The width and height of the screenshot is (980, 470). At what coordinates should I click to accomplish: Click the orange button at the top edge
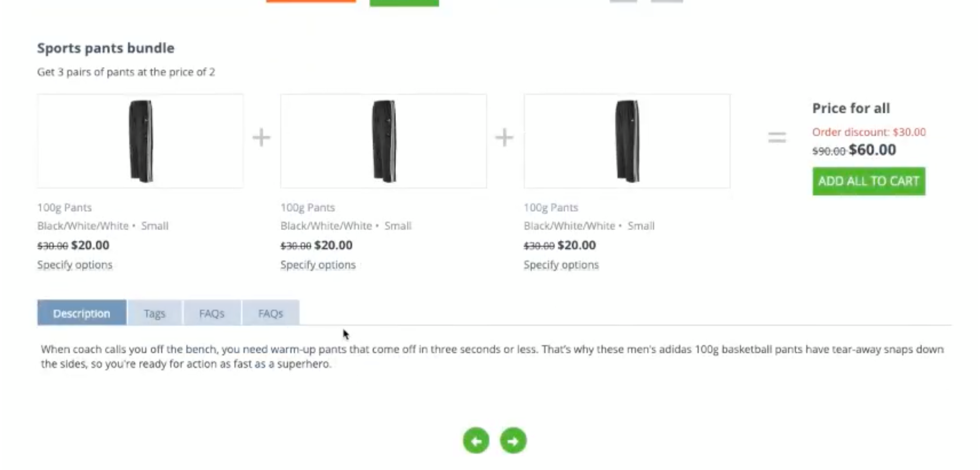[x=311, y=1]
